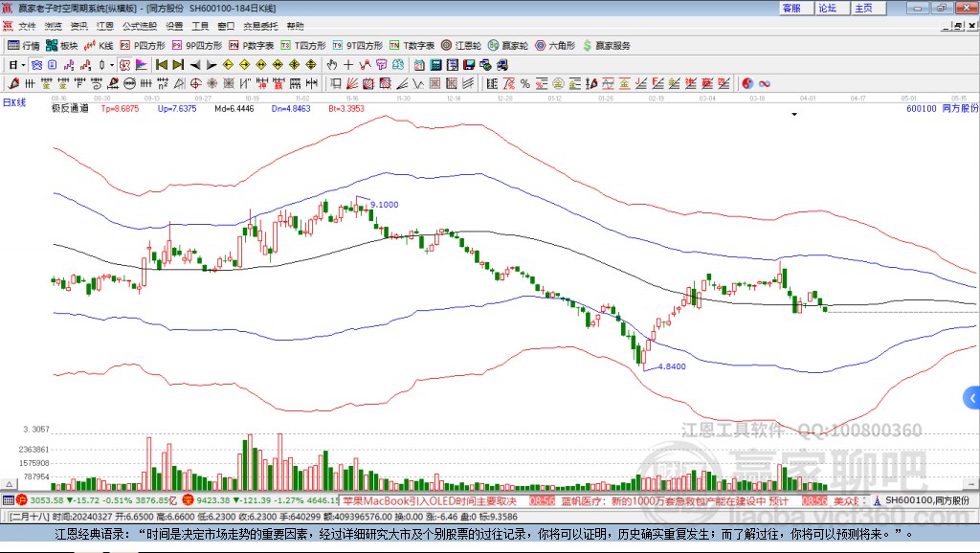
Task: Activate the crosshair cursor tool
Action: click(348, 65)
